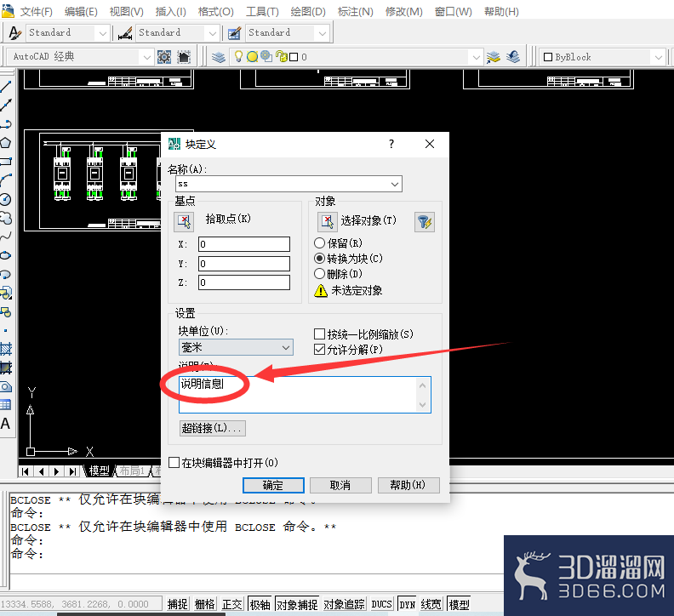Select the Region tool
This screenshot has width=674, height=616.
[x=6, y=387]
